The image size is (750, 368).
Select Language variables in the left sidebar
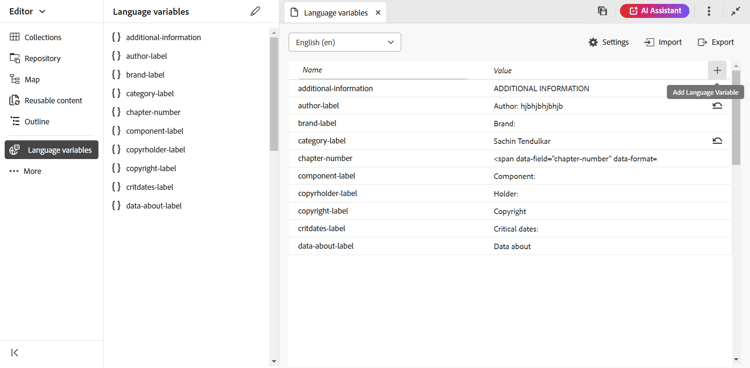tap(52, 150)
